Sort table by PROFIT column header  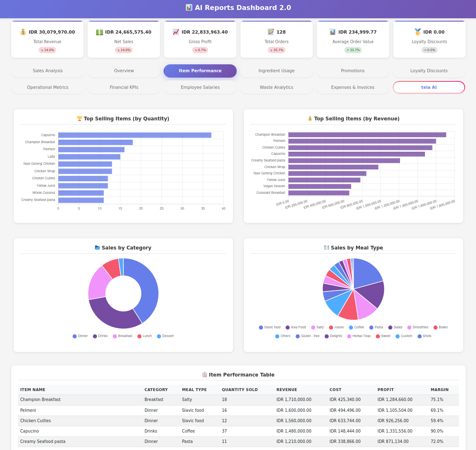(385, 390)
